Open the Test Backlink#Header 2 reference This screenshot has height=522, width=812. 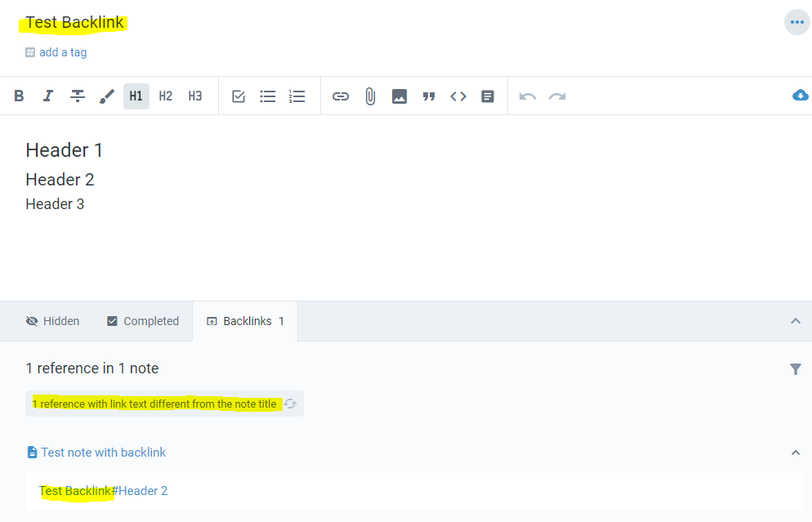(x=104, y=491)
